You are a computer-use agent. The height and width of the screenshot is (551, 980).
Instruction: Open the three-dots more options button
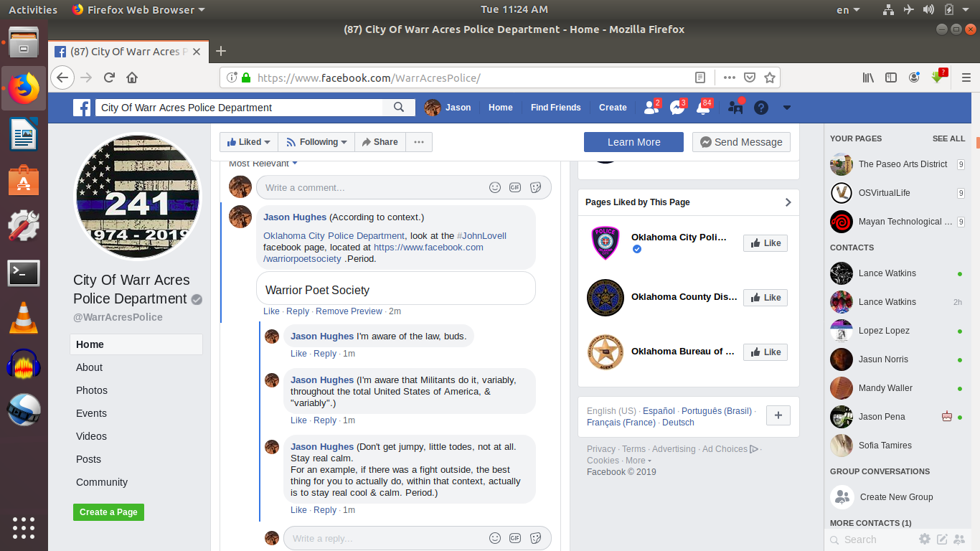[x=419, y=142]
